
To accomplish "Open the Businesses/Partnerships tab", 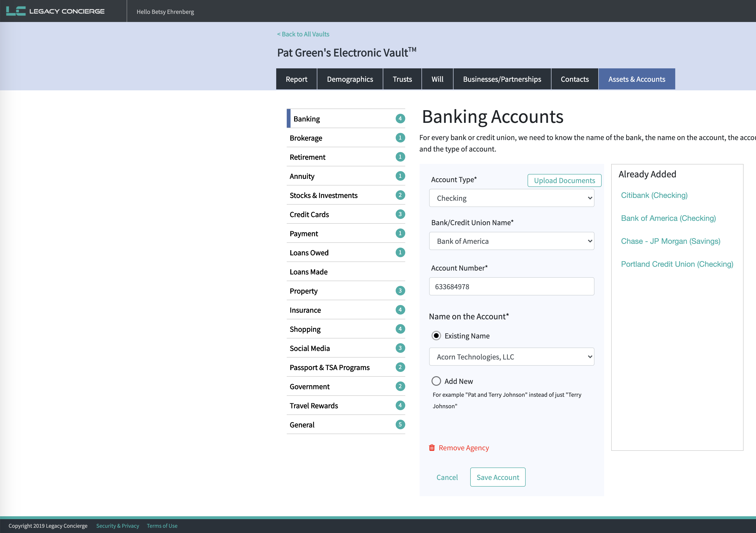I will [x=502, y=79].
